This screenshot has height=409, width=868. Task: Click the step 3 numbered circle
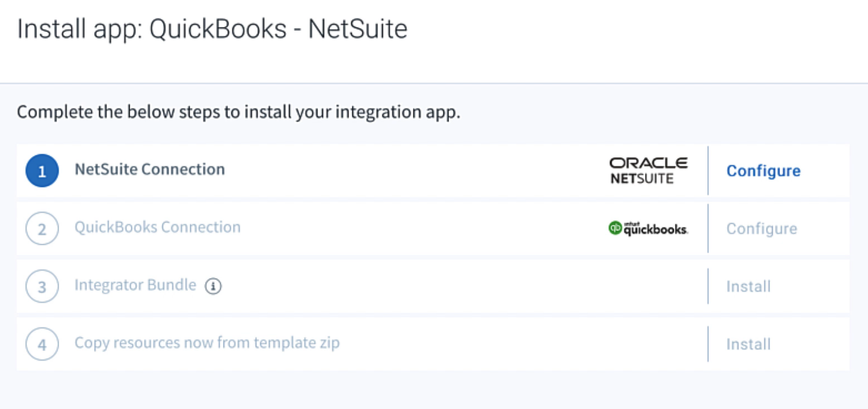(x=42, y=286)
